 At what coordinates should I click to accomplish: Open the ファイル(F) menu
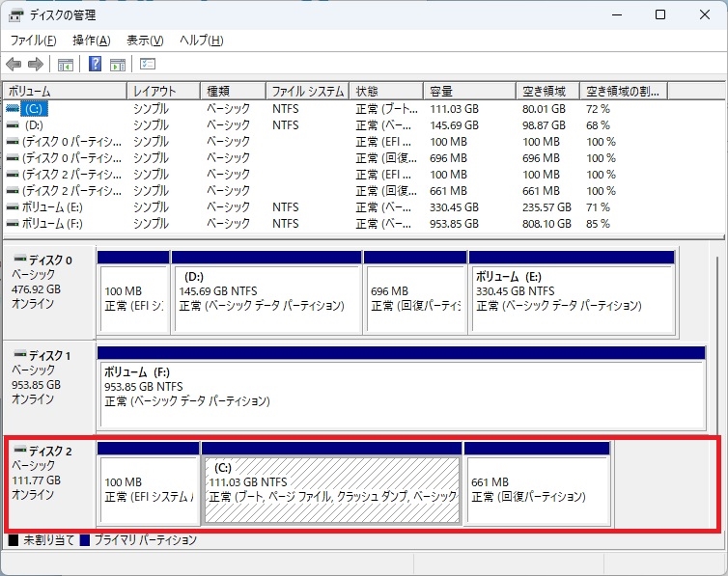pyautogui.click(x=34, y=41)
